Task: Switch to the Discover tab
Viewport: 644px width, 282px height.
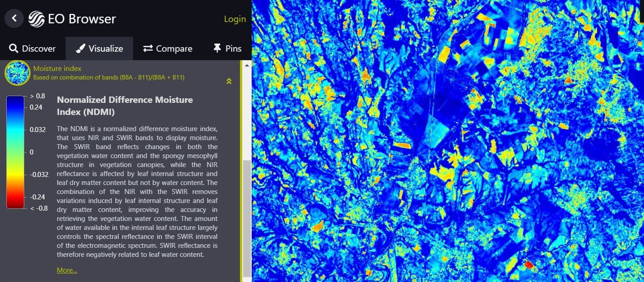Action: click(x=39, y=48)
